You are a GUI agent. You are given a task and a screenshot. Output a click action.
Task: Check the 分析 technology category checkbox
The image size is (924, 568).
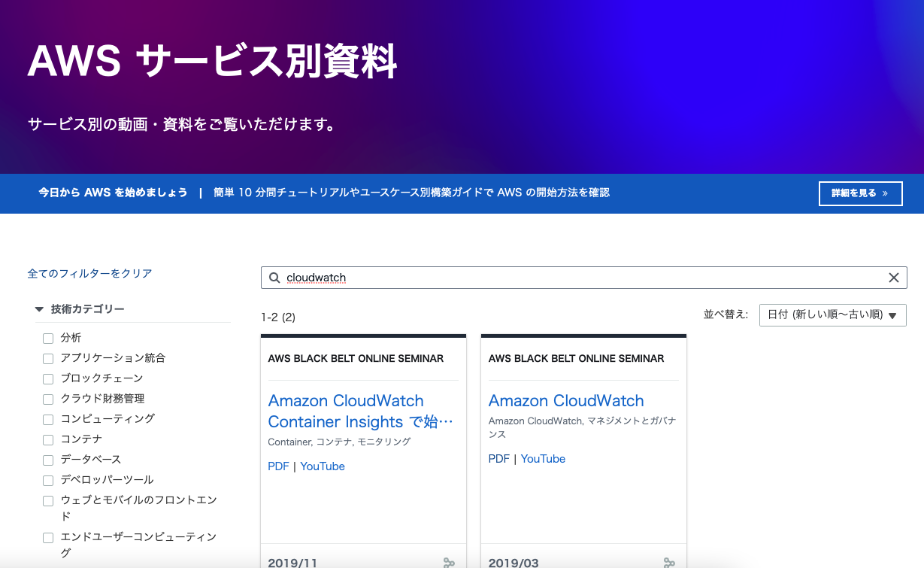48,338
